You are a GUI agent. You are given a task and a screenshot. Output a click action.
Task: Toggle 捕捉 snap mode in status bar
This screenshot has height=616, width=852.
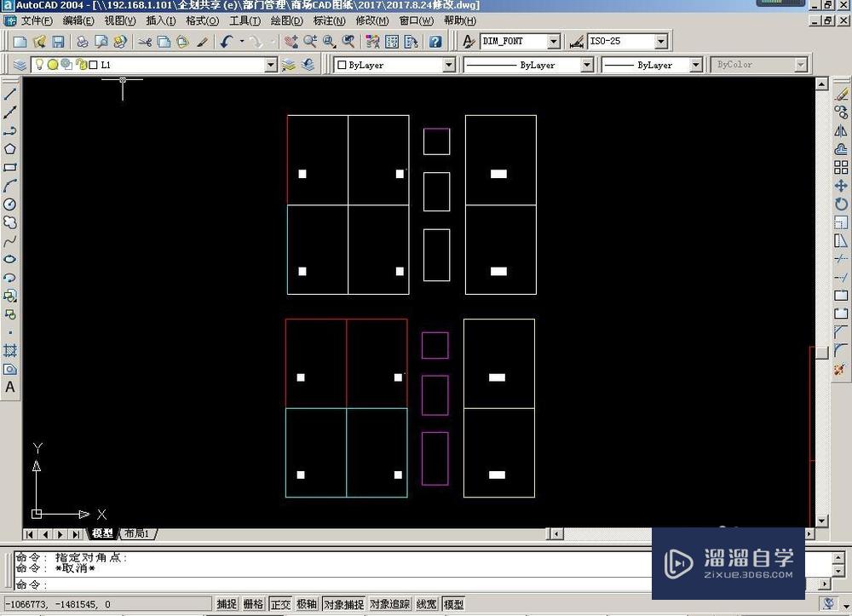pyautogui.click(x=227, y=604)
